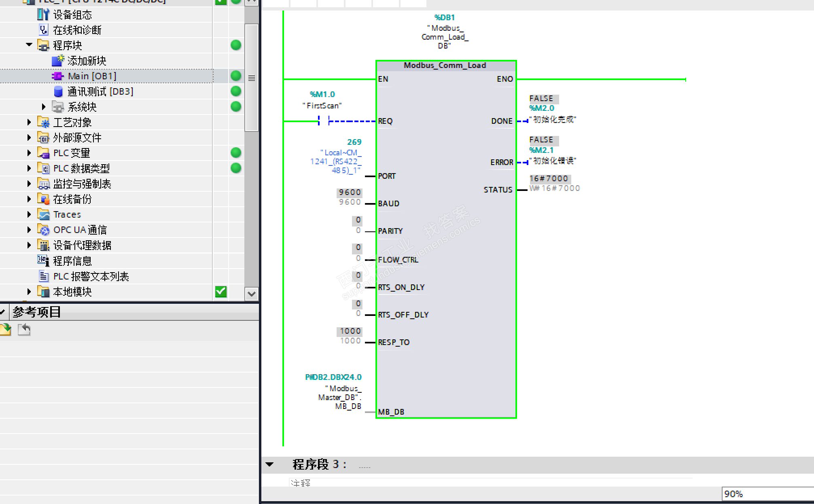The height and width of the screenshot is (504, 814).
Task: Click the green checkmark beside 本地模块
Action: [x=221, y=292]
